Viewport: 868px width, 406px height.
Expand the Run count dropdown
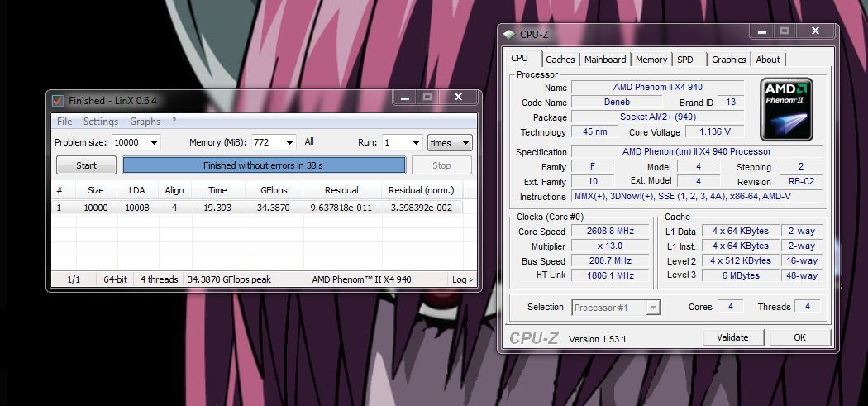coord(417,143)
